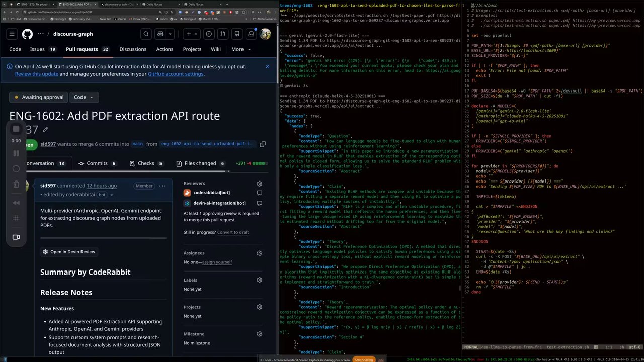
Task: Click the Open in Devin Review button
Action: 69,252
